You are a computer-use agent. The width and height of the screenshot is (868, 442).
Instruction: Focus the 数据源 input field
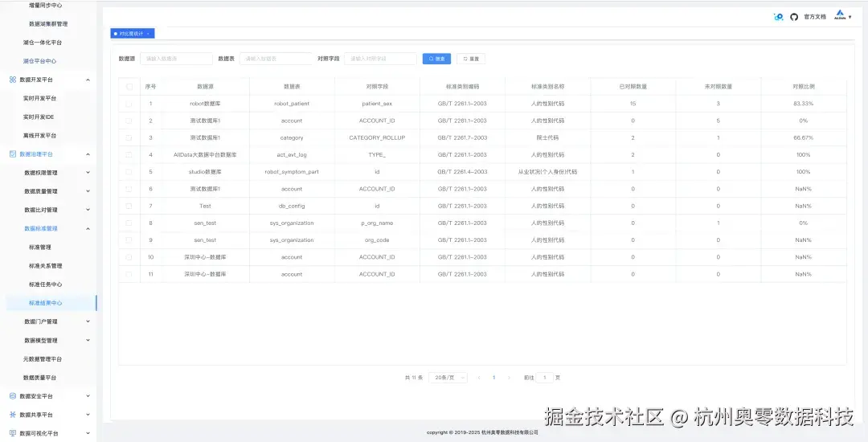tap(176, 59)
